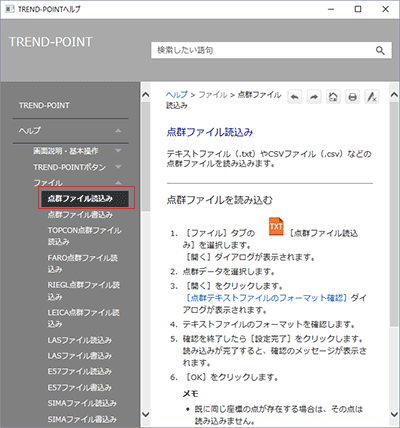This screenshot has height=428, width=400.
Task: Collapse the ヘルプ section arrow
Action: 118,131
